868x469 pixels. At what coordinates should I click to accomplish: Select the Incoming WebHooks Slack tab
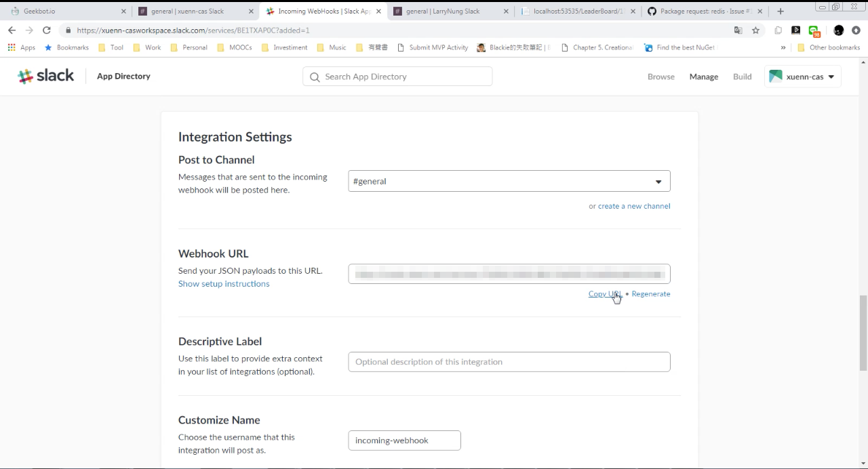point(323,12)
